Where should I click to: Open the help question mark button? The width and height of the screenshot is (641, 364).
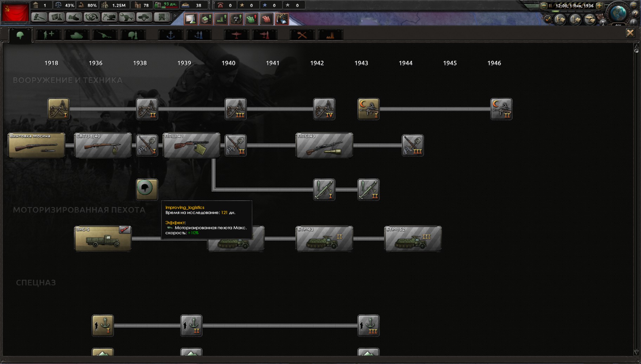click(635, 14)
